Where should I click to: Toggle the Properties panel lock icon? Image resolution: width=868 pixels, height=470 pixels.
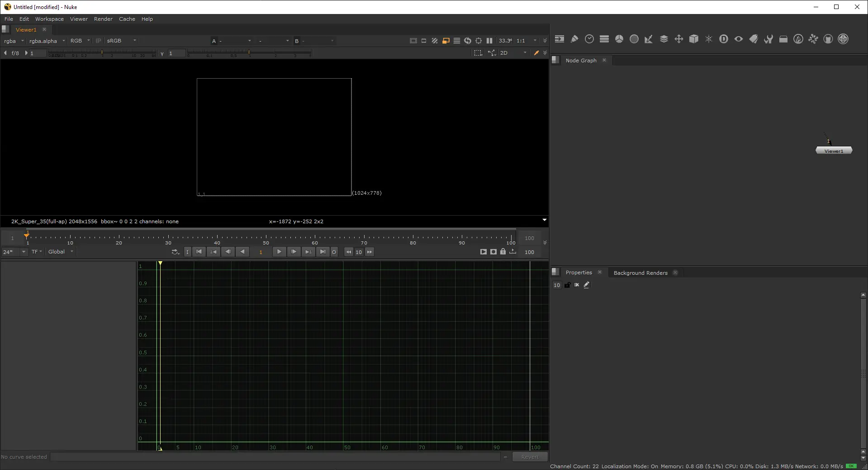tap(567, 285)
